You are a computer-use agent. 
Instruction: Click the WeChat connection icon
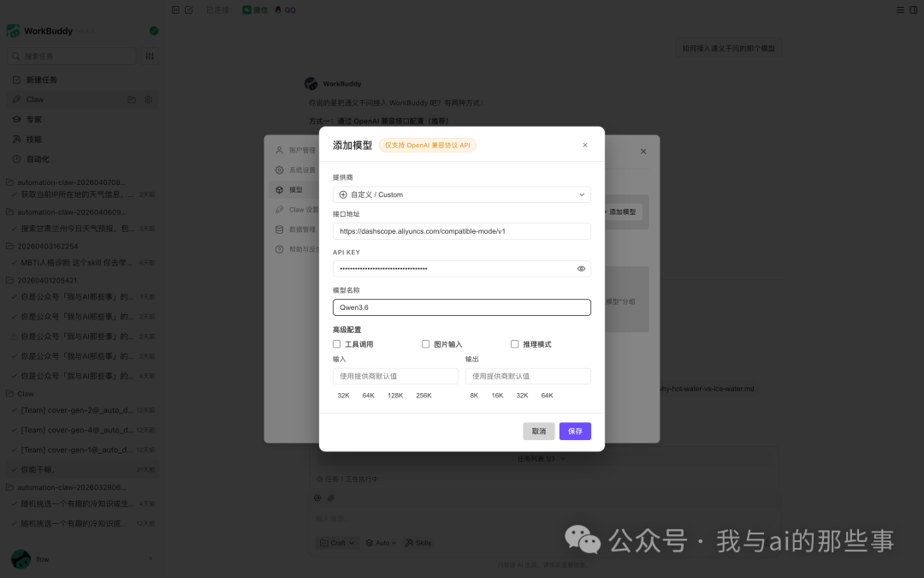[247, 9]
